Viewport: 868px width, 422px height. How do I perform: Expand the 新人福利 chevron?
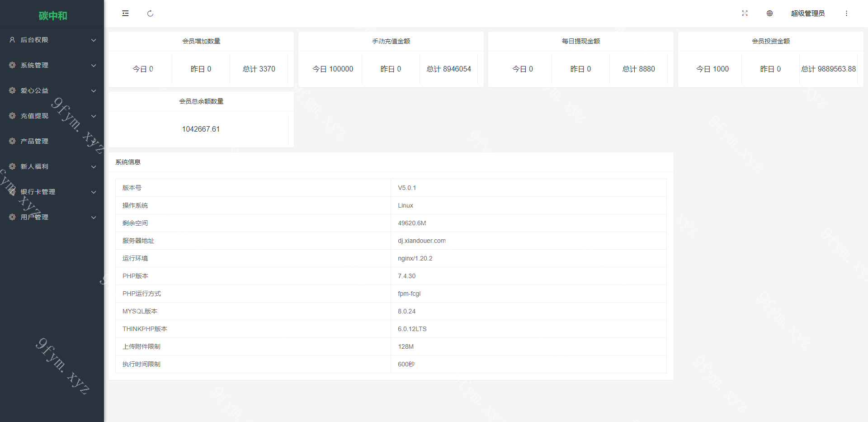[94, 167]
